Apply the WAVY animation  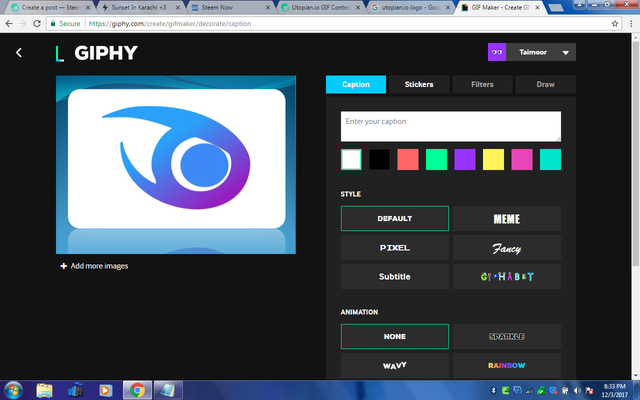tap(395, 366)
